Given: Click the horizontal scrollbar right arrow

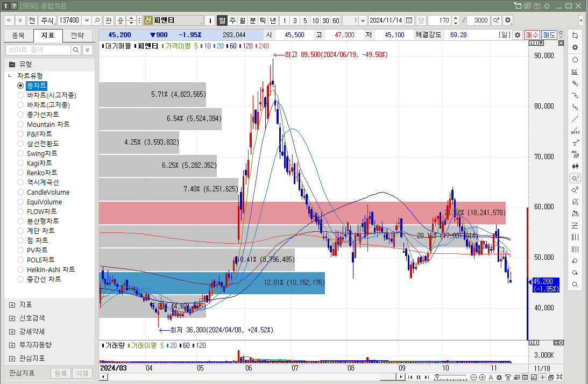Looking at the screenshot, I should tap(401, 377).
